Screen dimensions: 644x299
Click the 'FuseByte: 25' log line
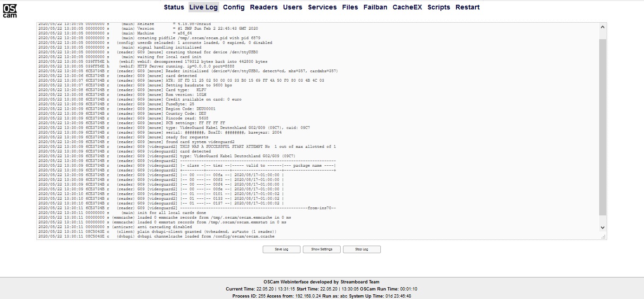pyautogui.click(x=116, y=104)
